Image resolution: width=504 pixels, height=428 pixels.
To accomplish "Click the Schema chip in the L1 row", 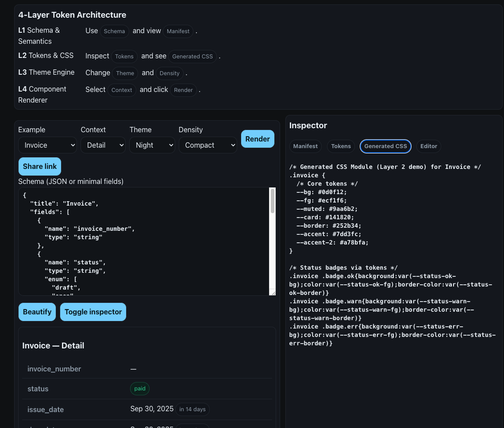I will 114,31.
